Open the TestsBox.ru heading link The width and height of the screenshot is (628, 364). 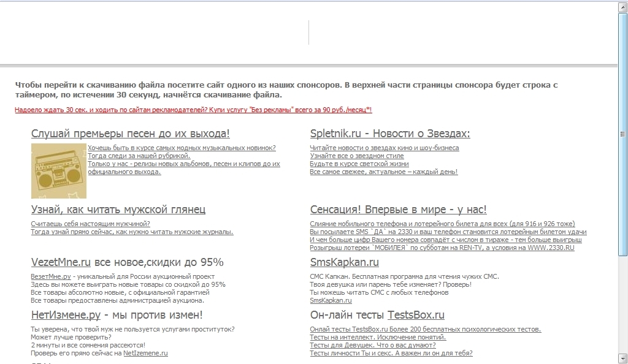416,315
